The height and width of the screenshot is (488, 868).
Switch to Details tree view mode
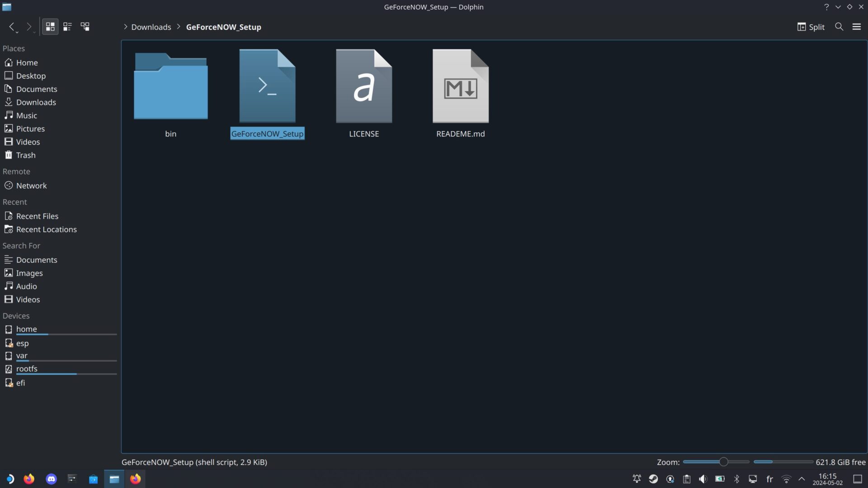[x=85, y=27]
